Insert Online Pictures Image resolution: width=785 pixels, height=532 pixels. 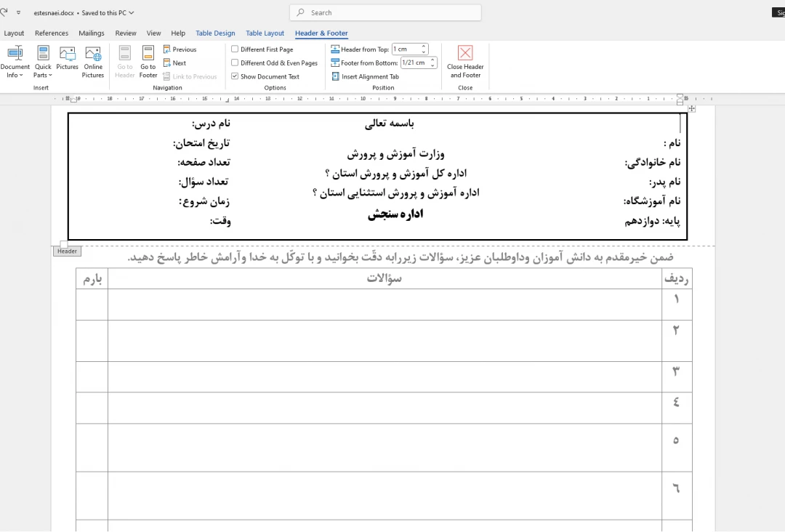pyautogui.click(x=93, y=62)
